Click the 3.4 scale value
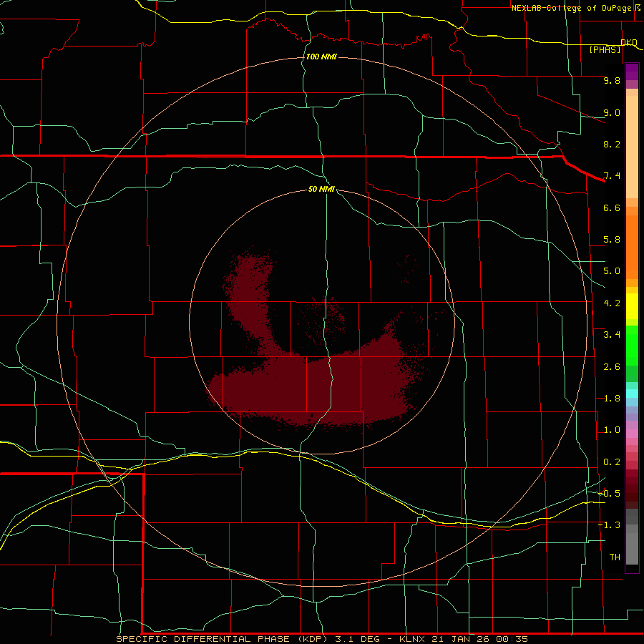 tap(612, 335)
